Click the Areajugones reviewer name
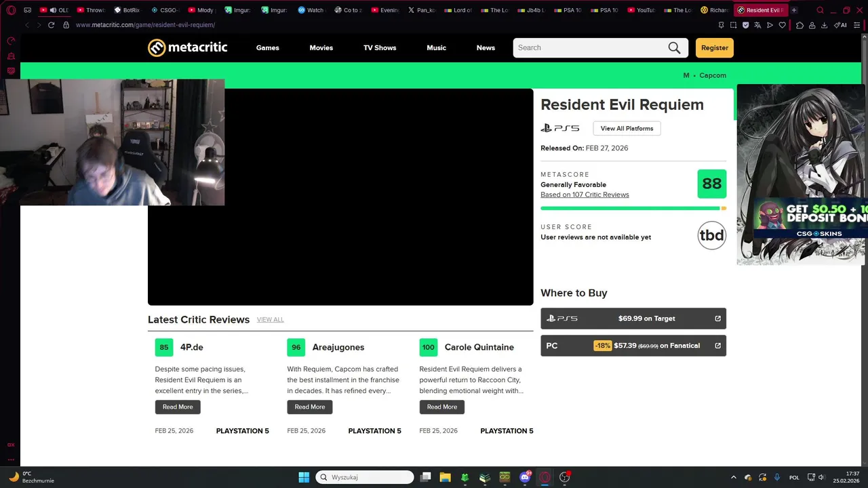Viewport: 868px width, 488px height. click(338, 347)
